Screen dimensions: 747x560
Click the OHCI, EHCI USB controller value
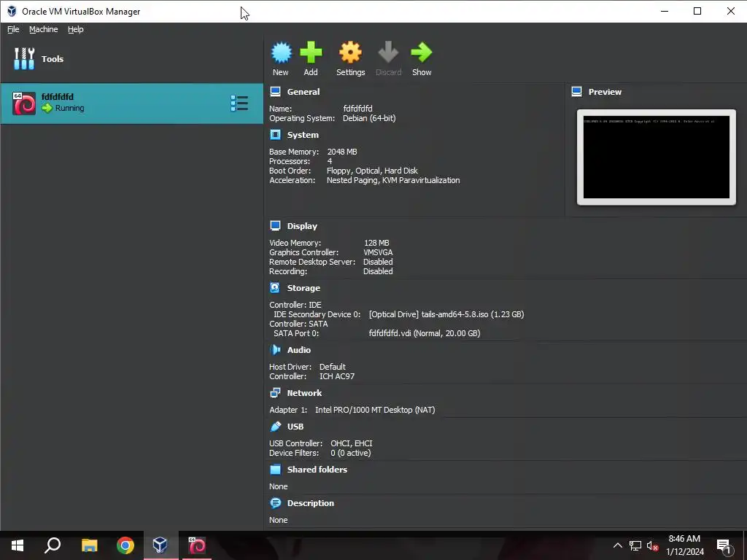[352, 443]
